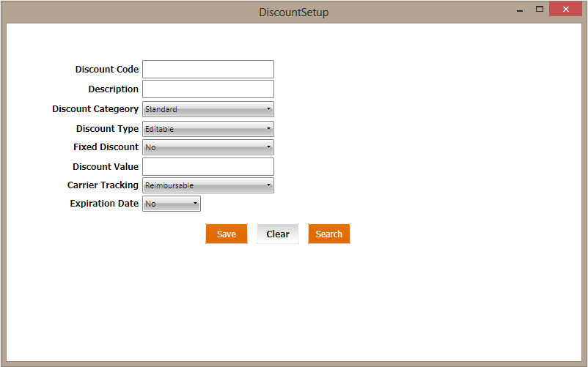The height and width of the screenshot is (367, 588).
Task: Close the DiscountSetup window
Action: click(x=565, y=9)
